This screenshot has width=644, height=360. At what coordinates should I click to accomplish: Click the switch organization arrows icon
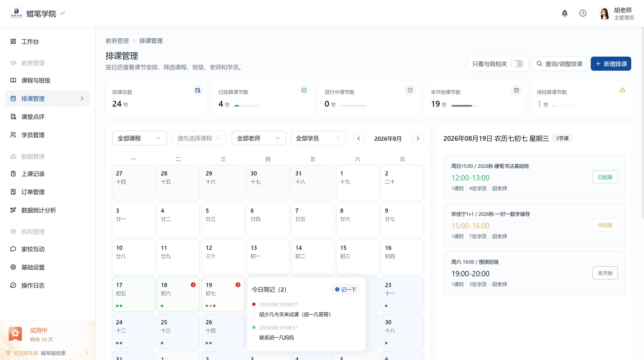click(x=63, y=13)
